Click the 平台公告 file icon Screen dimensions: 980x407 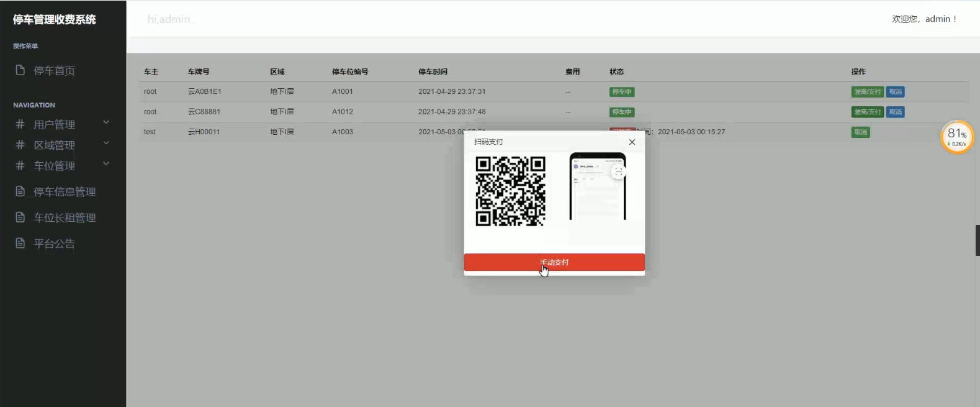[20, 243]
